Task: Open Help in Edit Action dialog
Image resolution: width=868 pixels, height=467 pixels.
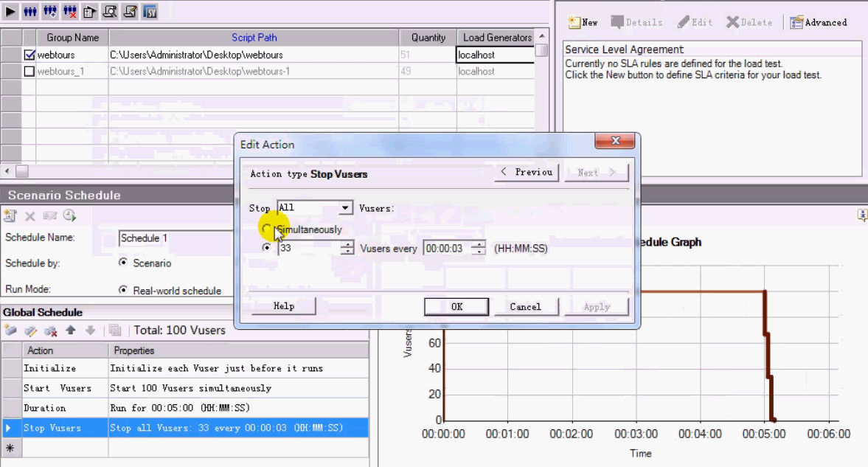Action: click(283, 305)
